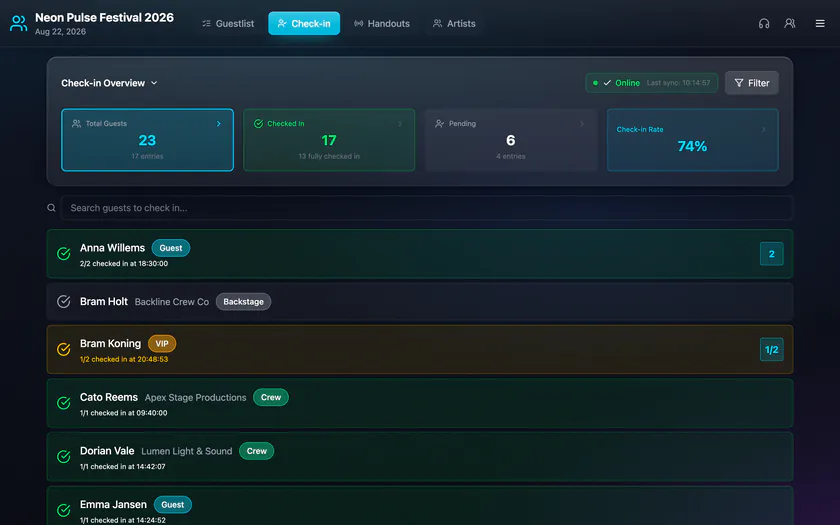Image resolution: width=840 pixels, height=525 pixels.
Task: Switch to the Guestlist tab
Action: click(x=228, y=24)
